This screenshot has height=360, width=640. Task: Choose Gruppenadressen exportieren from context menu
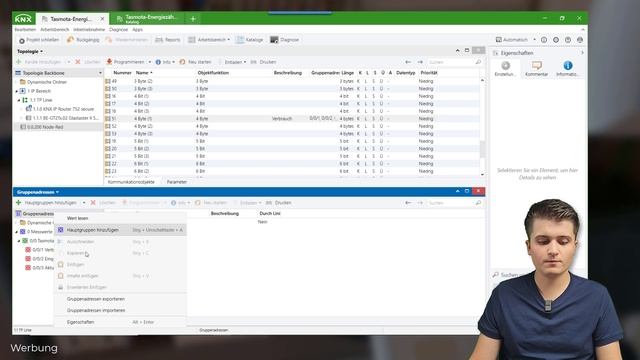[96, 299]
